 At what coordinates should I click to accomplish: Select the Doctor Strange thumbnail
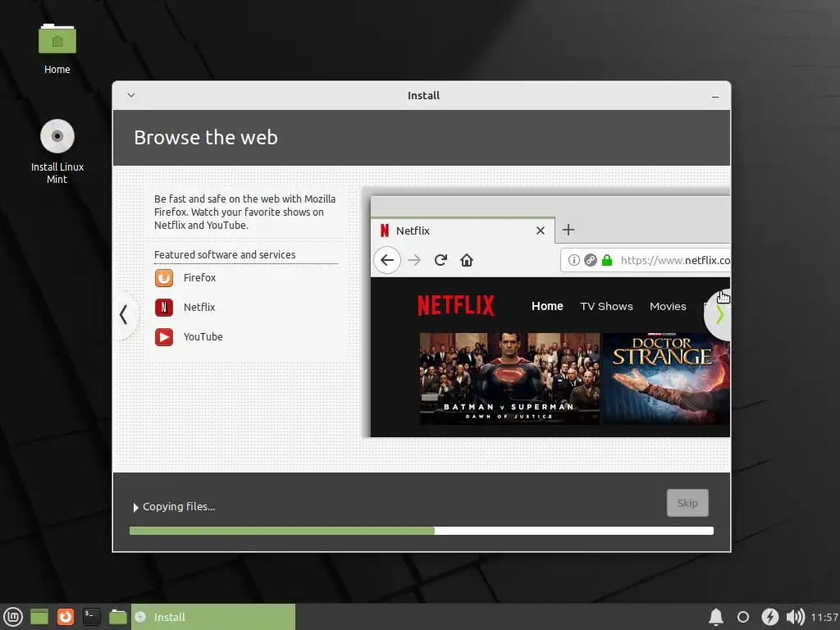point(666,379)
